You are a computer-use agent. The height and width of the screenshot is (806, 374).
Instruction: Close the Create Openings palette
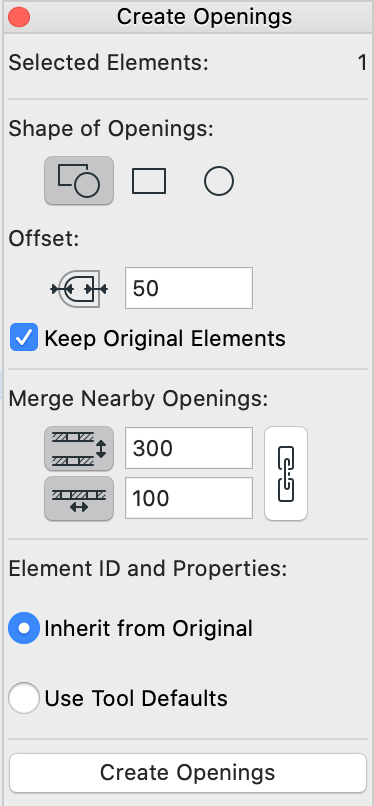[x=19, y=17]
